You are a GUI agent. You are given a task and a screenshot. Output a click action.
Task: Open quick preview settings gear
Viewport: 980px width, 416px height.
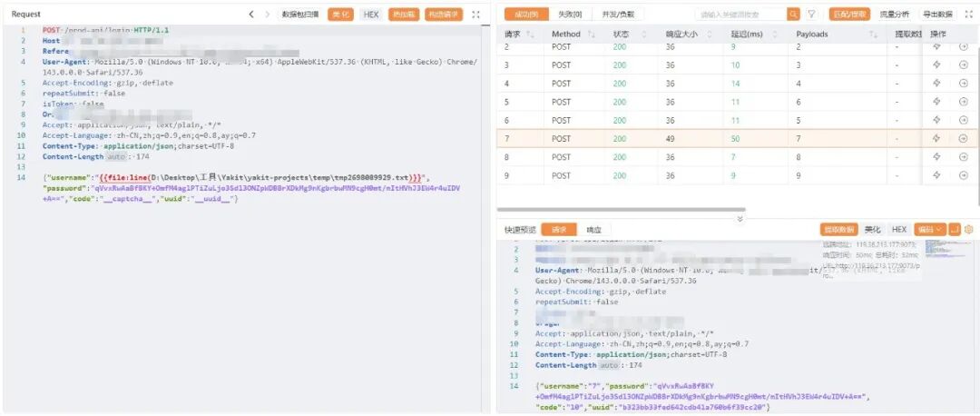point(969,230)
